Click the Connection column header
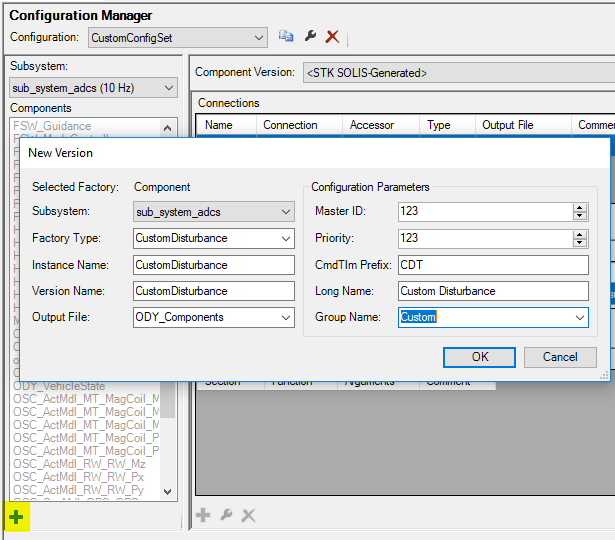615x540 pixels. pyautogui.click(x=290, y=125)
